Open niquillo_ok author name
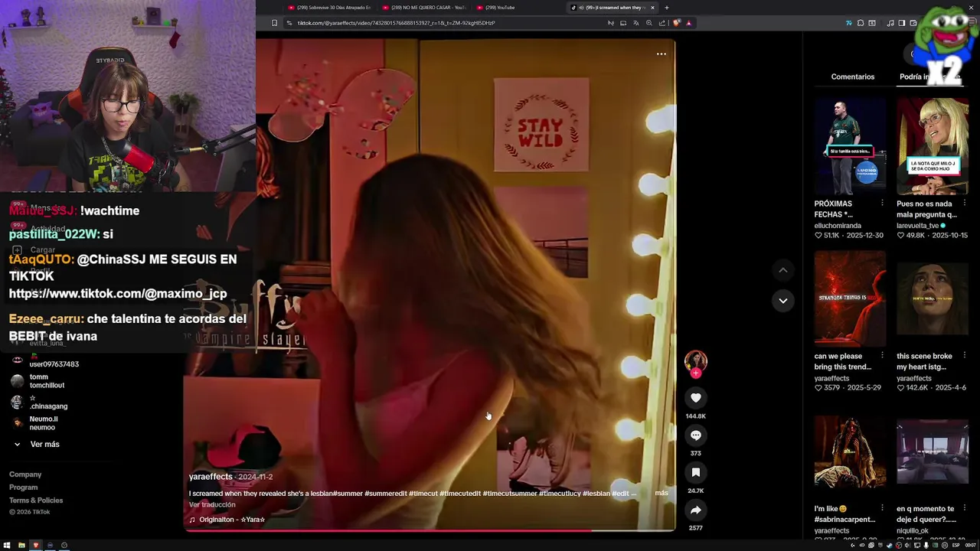 pos(911,530)
